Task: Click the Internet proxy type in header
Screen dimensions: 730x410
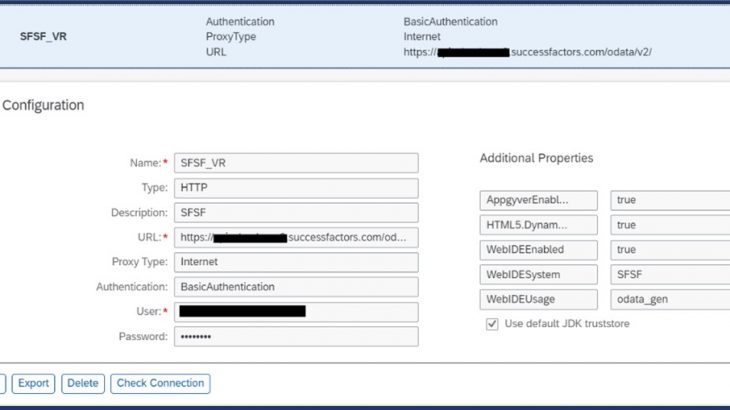Action: point(422,36)
